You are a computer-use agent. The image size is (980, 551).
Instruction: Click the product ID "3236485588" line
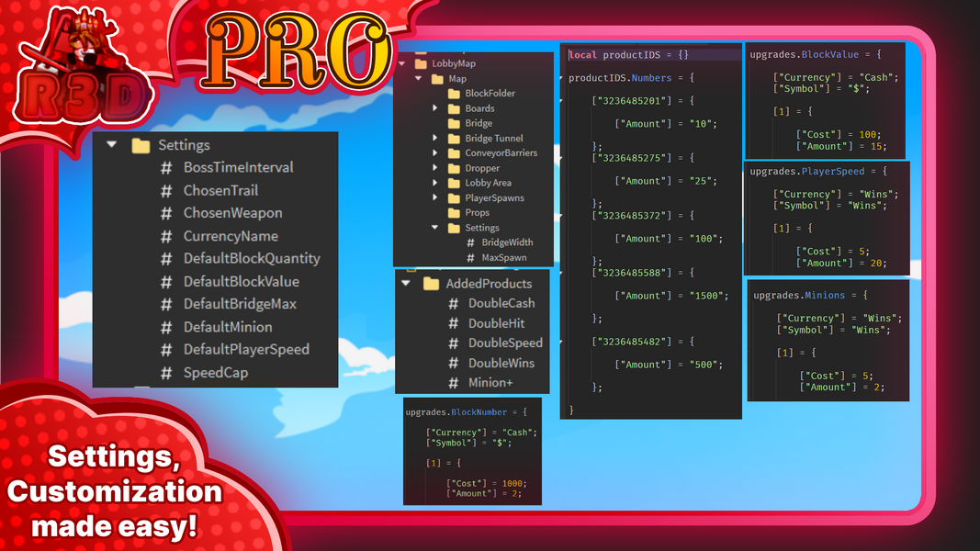[643, 273]
